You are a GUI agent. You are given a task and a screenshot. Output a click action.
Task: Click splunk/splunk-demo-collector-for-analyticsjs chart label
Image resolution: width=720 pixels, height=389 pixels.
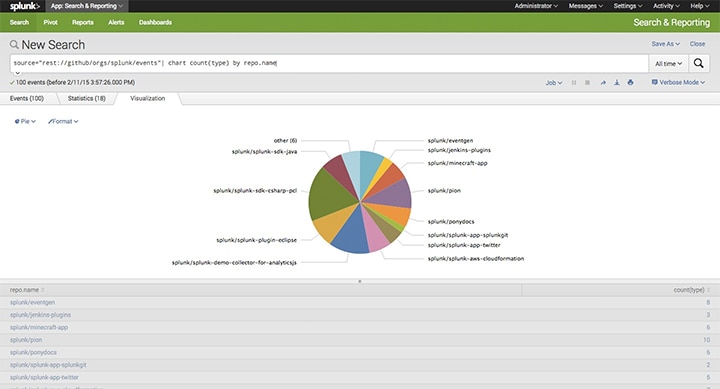[x=234, y=263]
